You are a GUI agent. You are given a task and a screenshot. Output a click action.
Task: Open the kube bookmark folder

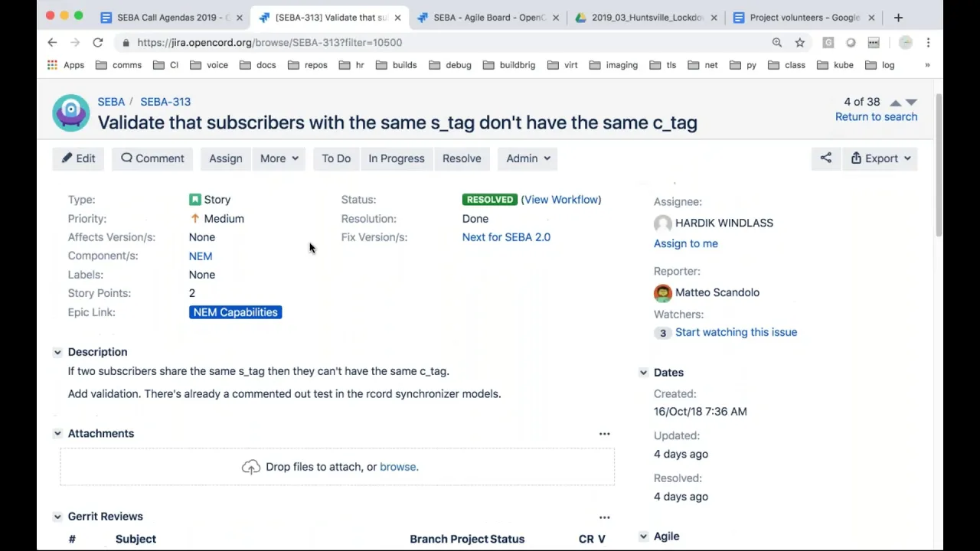[x=835, y=65]
